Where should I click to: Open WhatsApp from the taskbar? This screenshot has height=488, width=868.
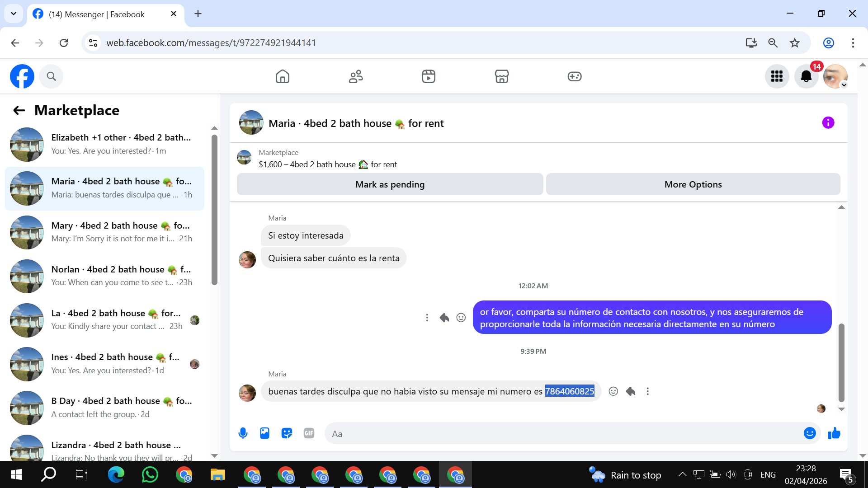(x=150, y=474)
